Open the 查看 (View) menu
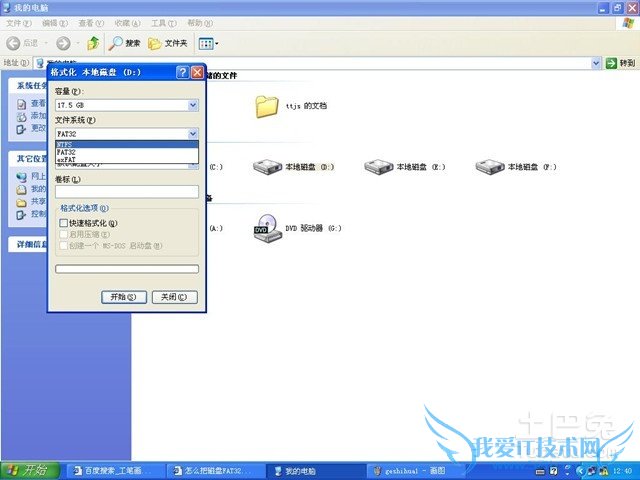The height and width of the screenshot is (480, 640). [91, 23]
